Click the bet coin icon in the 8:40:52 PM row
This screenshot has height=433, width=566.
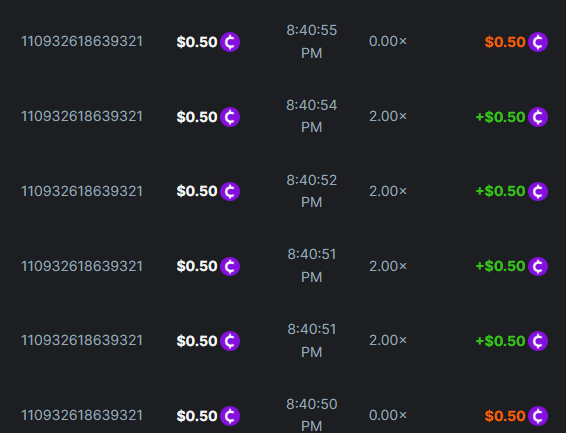pyautogui.click(x=230, y=191)
